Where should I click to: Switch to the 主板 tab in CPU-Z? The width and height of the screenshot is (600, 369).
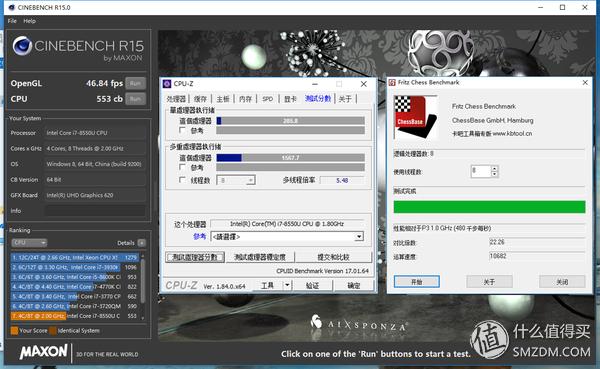coord(223,99)
